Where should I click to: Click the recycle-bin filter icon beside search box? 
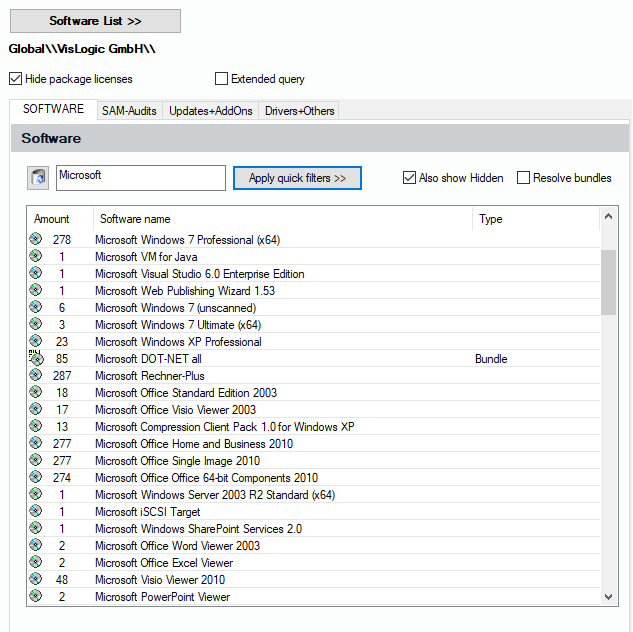click(38, 178)
